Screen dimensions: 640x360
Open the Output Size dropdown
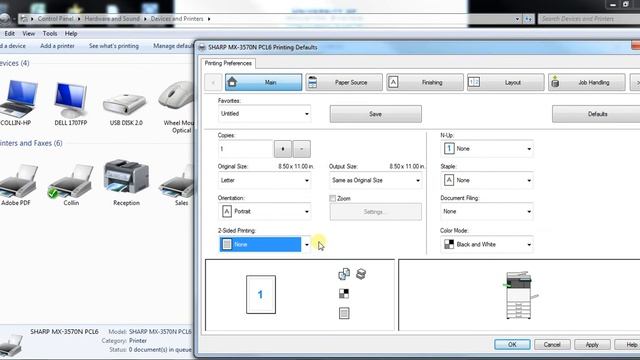[x=376, y=180]
